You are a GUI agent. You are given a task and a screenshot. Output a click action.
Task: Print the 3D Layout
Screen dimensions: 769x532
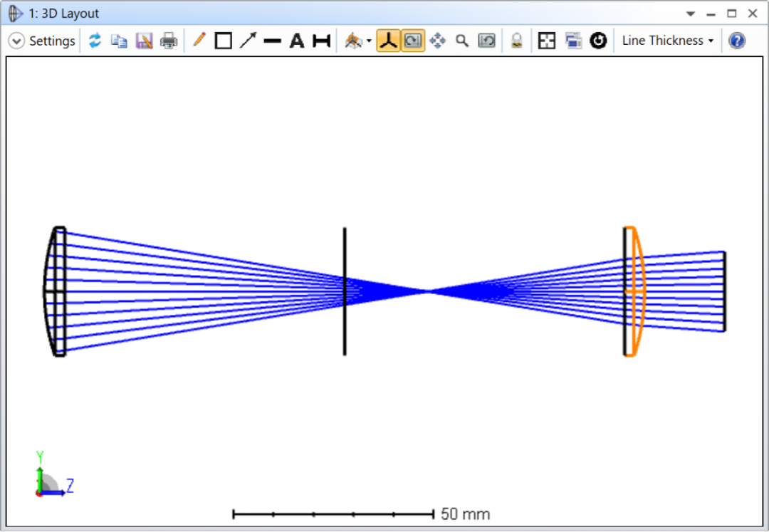169,41
